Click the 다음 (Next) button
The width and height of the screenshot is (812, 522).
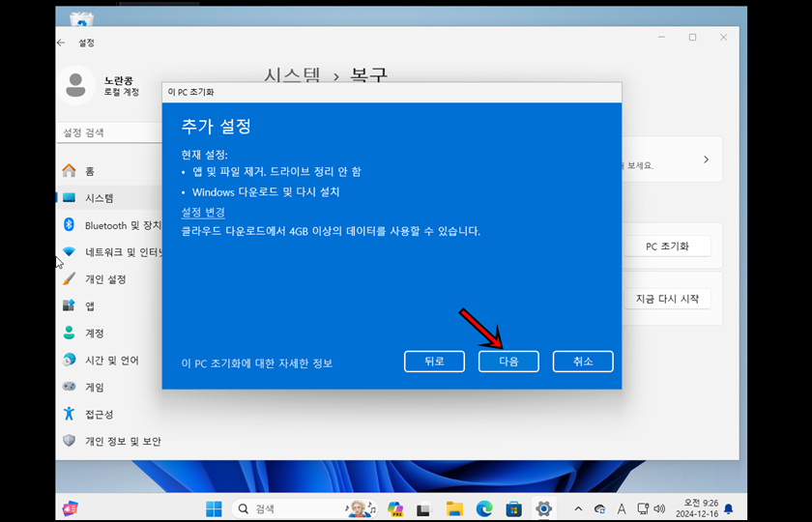tap(508, 362)
